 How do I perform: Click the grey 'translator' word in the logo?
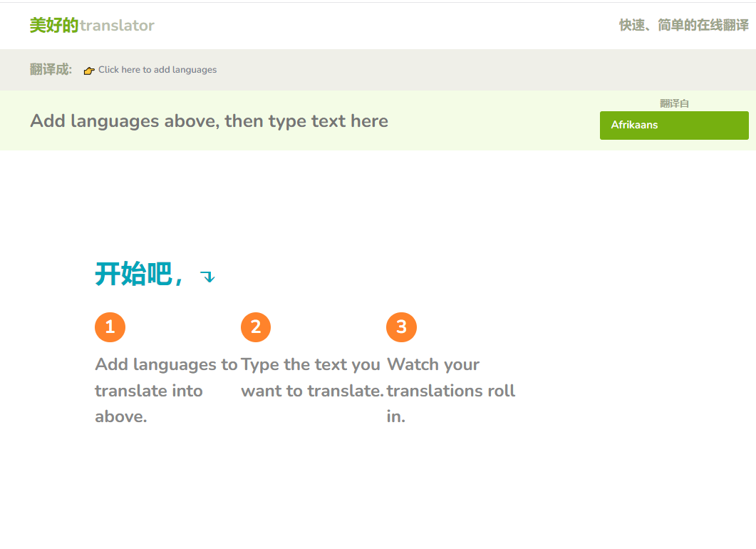(117, 26)
